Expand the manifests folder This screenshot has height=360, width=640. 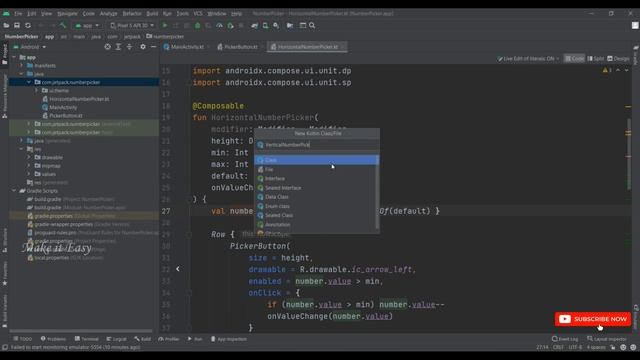[x=22, y=65]
